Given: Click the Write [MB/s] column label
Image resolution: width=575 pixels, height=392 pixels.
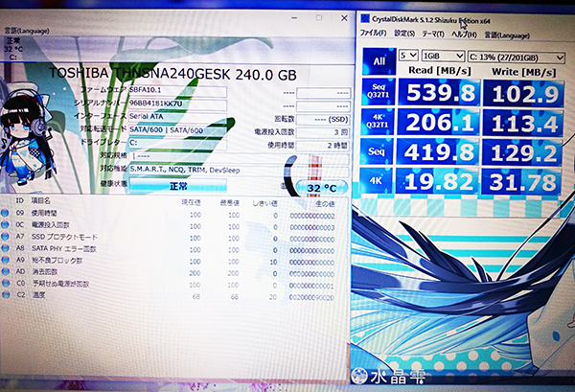Looking at the screenshot, I should click(523, 72).
